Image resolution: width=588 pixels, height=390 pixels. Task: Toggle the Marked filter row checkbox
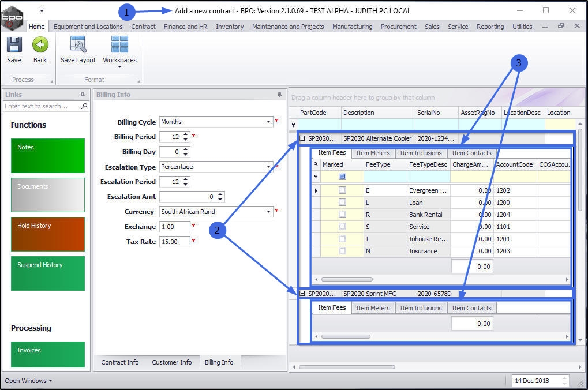tap(342, 177)
